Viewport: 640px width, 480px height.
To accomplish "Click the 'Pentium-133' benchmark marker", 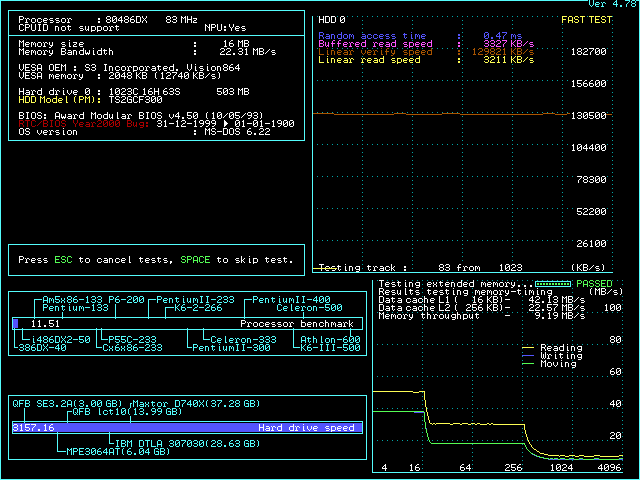I will coord(76,308).
